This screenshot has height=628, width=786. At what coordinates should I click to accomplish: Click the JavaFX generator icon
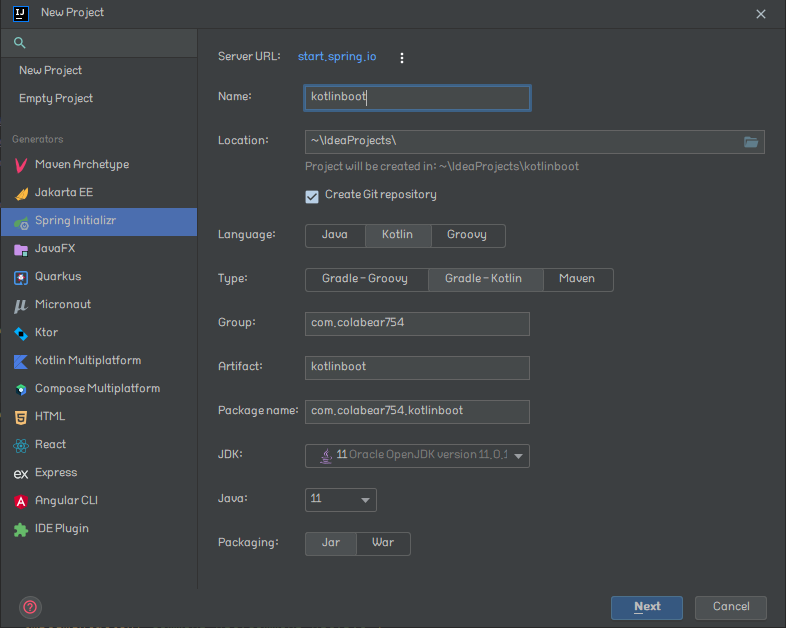coord(21,250)
